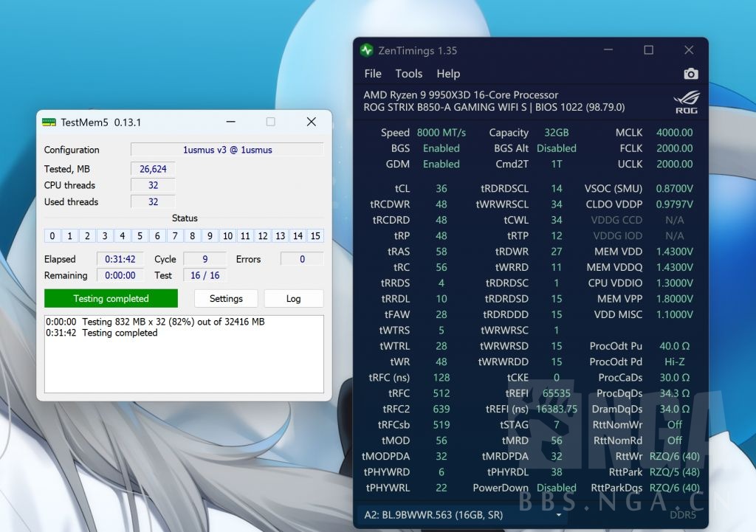Click the 1usmus v3 configuration field
756x532 pixels.
tap(227, 150)
